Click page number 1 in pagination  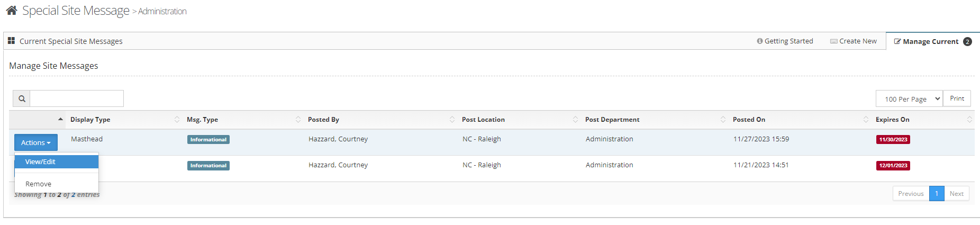tap(936, 194)
